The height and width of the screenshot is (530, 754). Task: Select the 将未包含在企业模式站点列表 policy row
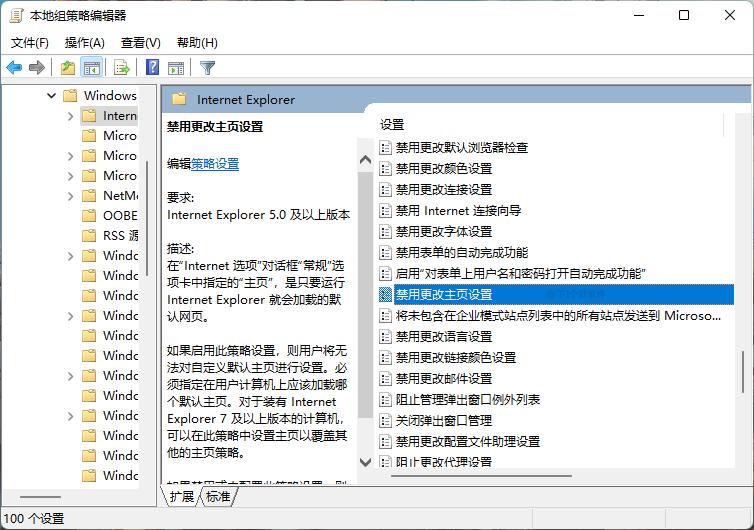tap(550, 315)
